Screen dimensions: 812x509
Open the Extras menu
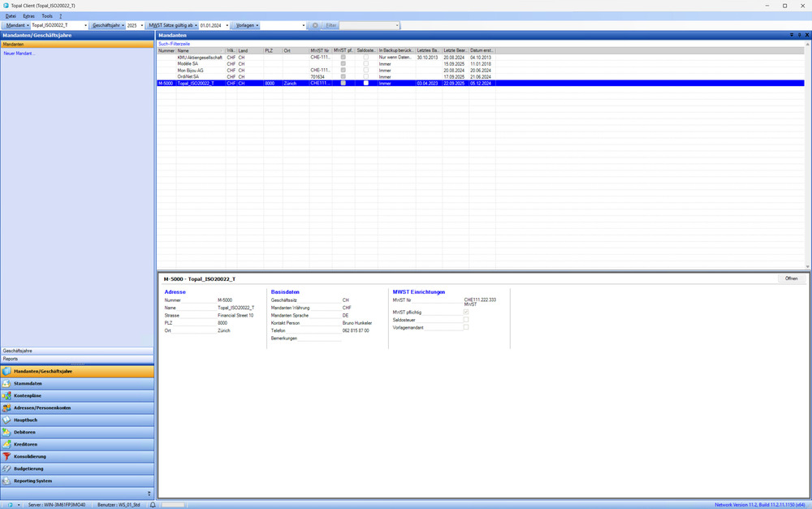click(x=28, y=15)
